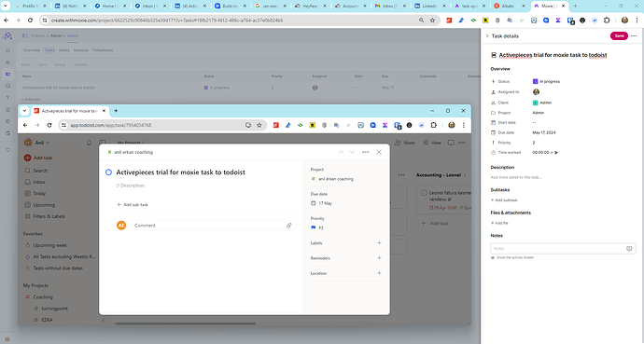Reload the Moxie browser page
The height and width of the screenshot is (344, 644).
30,21
